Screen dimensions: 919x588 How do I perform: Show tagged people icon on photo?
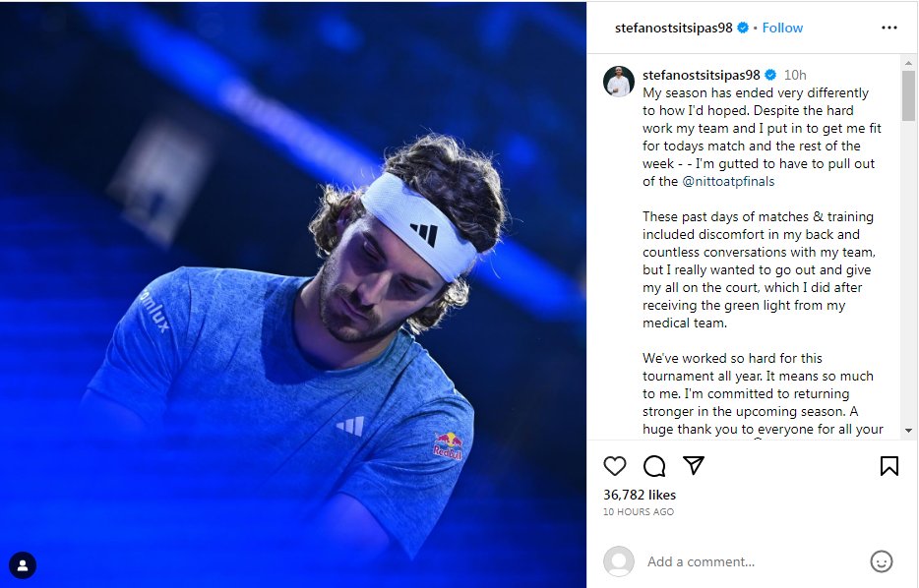tap(23, 565)
